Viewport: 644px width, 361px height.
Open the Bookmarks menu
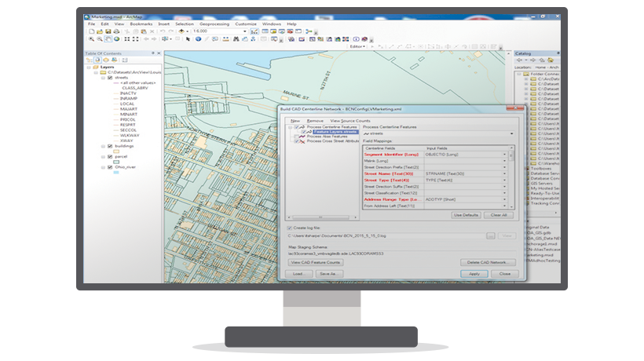141,24
